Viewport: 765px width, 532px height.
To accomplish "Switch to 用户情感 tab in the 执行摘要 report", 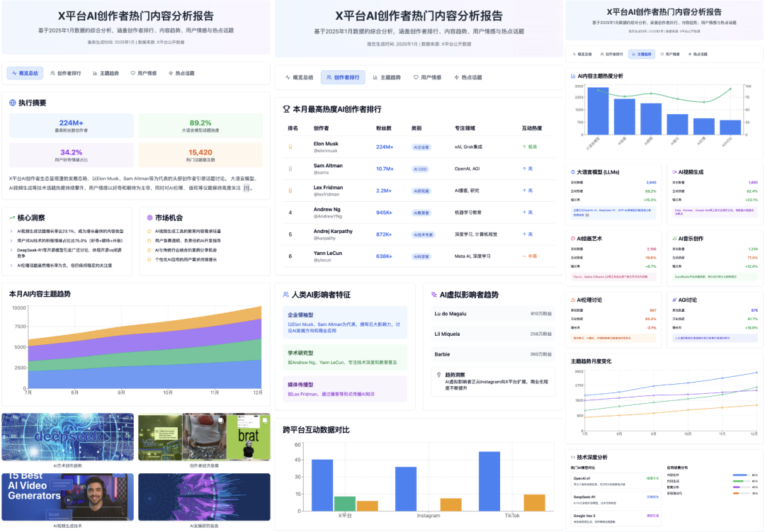I will point(143,73).
